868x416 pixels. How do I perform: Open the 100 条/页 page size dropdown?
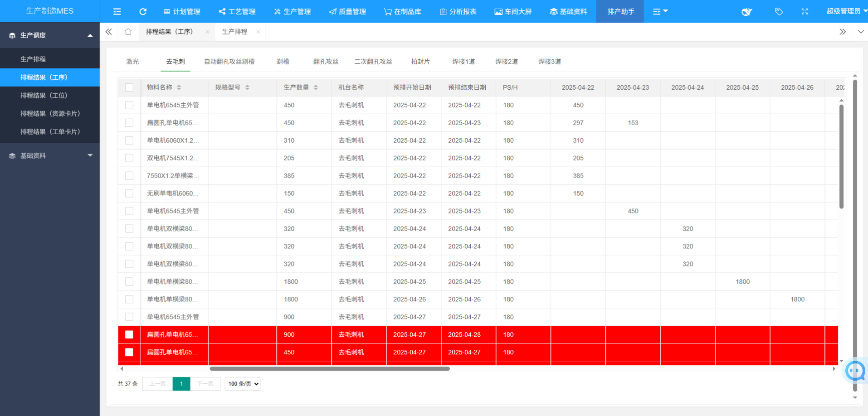click(x=243, y=384)
